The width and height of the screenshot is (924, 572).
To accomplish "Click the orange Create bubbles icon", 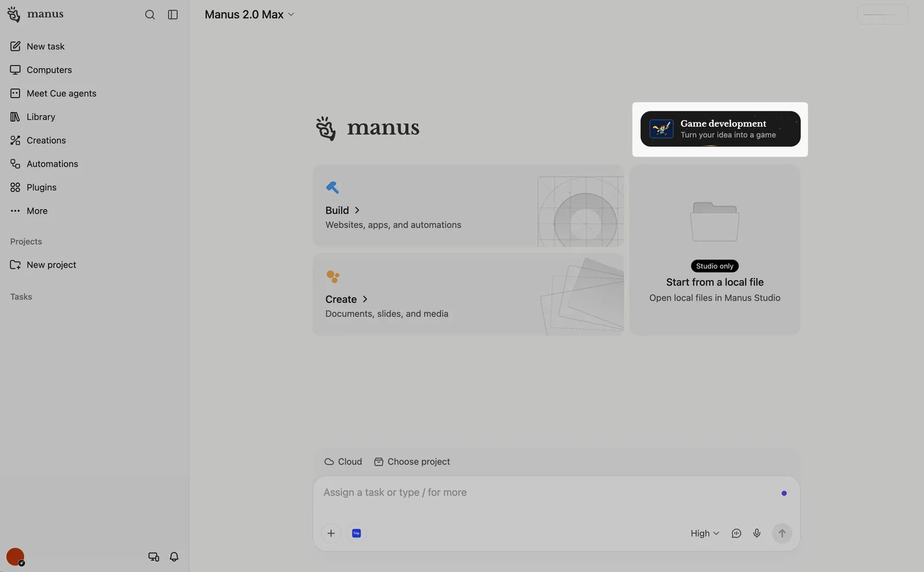I will (x=333, y=276).
